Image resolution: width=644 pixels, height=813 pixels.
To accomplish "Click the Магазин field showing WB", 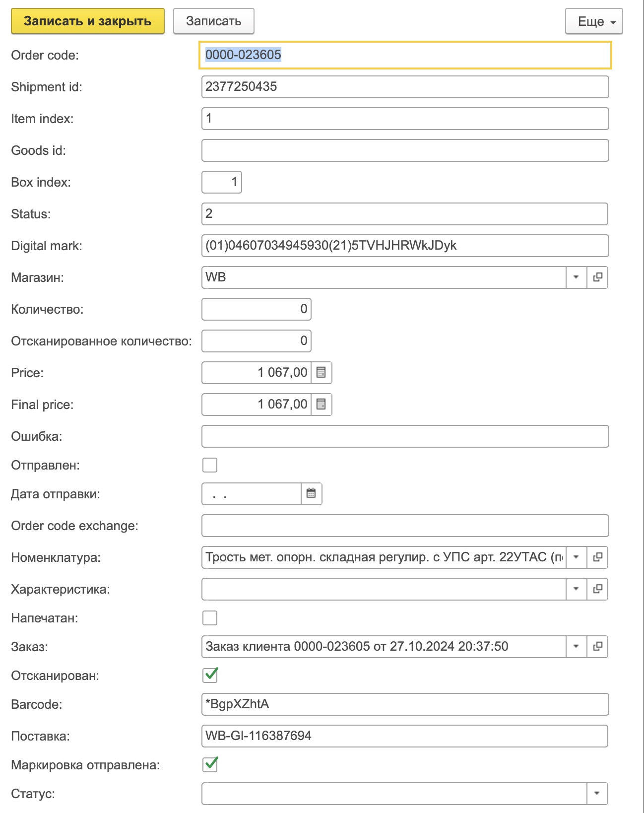I will click(x=384, y=277).
